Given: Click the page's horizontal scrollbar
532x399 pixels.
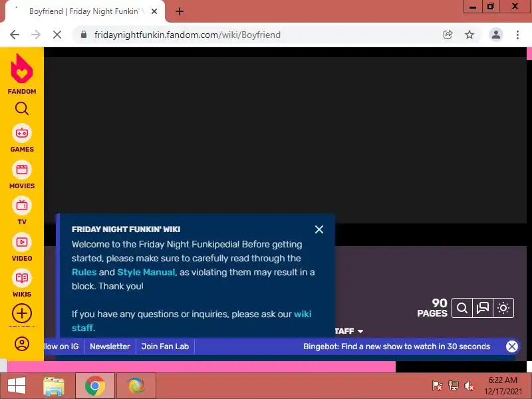Looking at the screenshot, I should click(201, 367).
